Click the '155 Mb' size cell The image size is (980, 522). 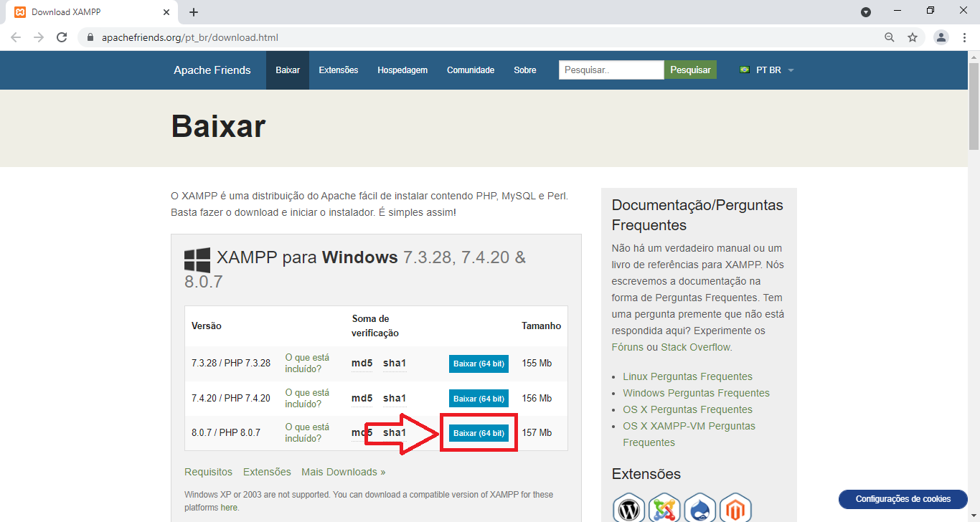[537, 364]
